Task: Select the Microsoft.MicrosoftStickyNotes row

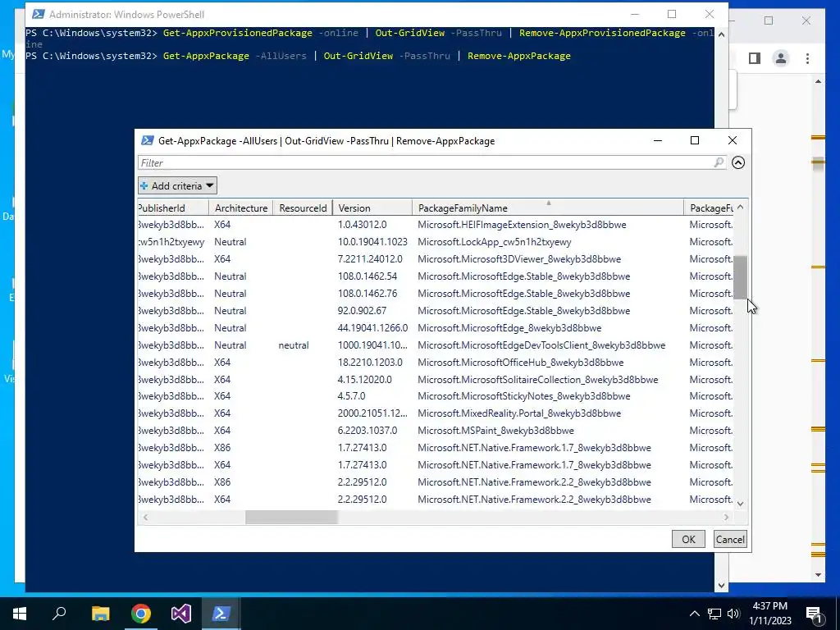Action: coord(436,396)
